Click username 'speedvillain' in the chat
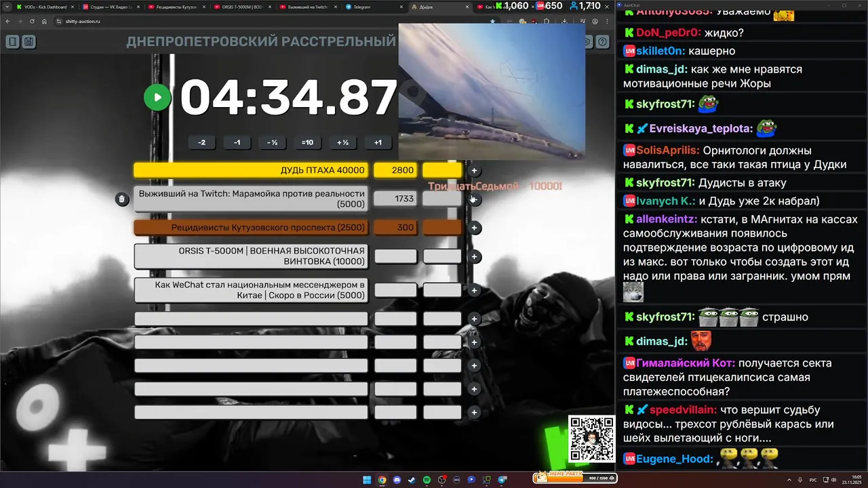The width and height of the screenshot is (868, 488). [x=683, y=410]
